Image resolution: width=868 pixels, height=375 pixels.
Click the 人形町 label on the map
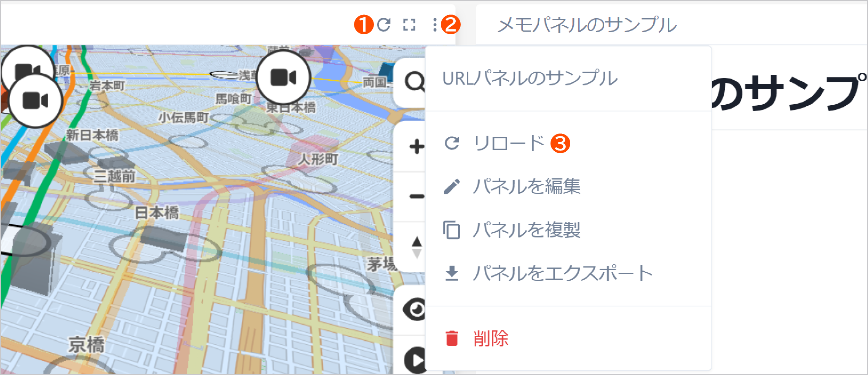(x=318, y=159)
